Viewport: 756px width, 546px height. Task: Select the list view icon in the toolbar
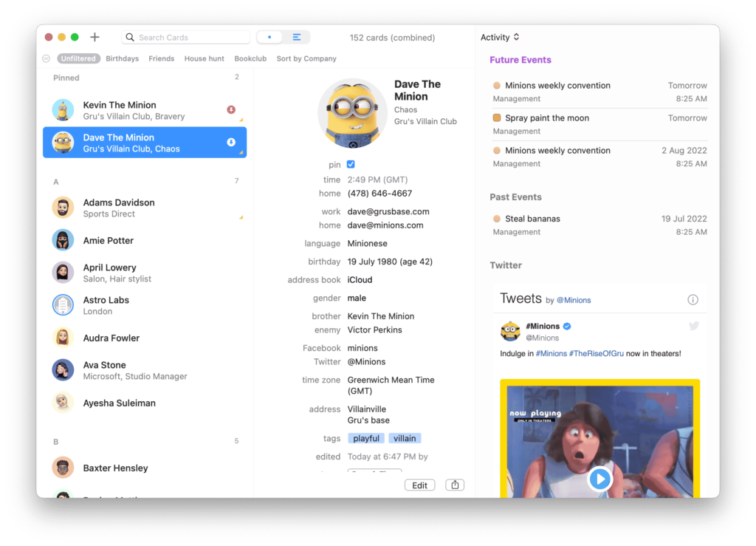tap(298, 35)
